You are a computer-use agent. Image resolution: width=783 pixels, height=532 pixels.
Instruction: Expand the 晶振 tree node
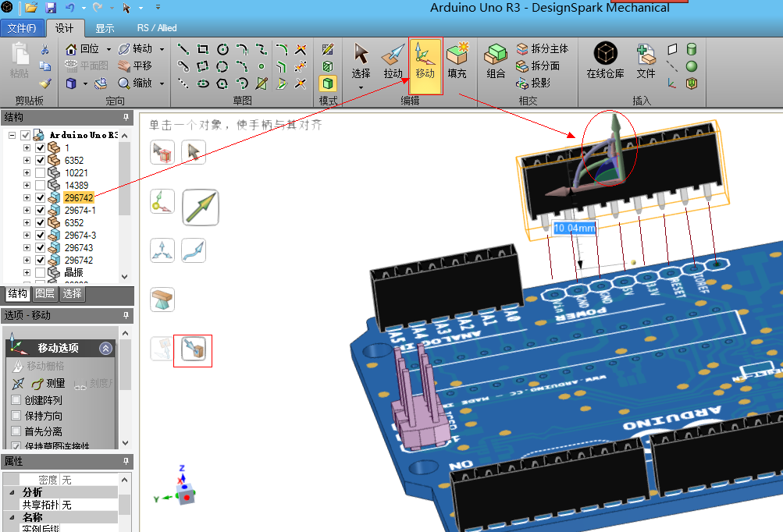(27, 272)
